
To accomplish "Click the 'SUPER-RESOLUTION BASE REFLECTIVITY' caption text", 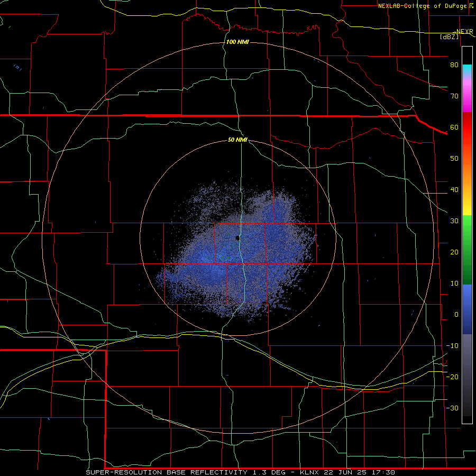I will 167,472.
